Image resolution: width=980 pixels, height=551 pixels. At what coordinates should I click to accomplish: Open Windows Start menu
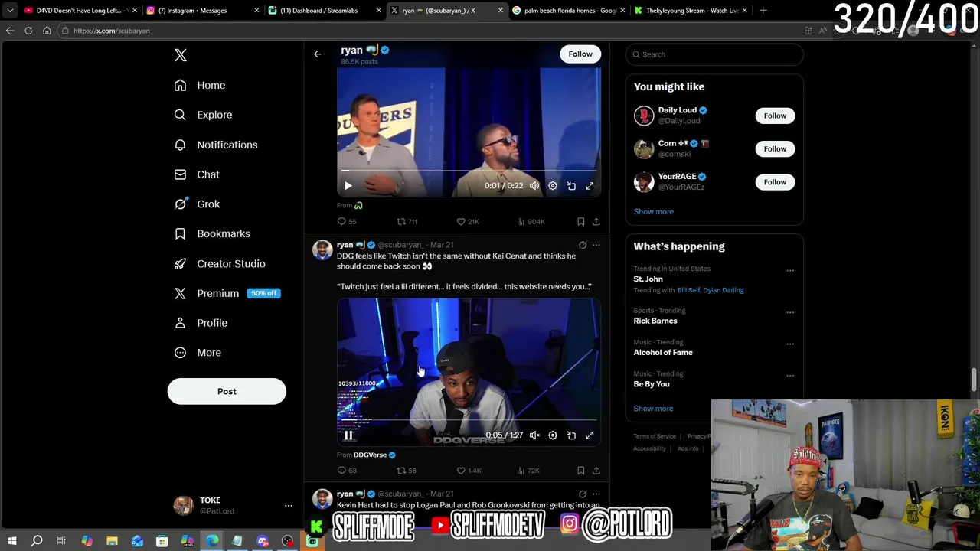pyautogui.click(x=12, y=541)
